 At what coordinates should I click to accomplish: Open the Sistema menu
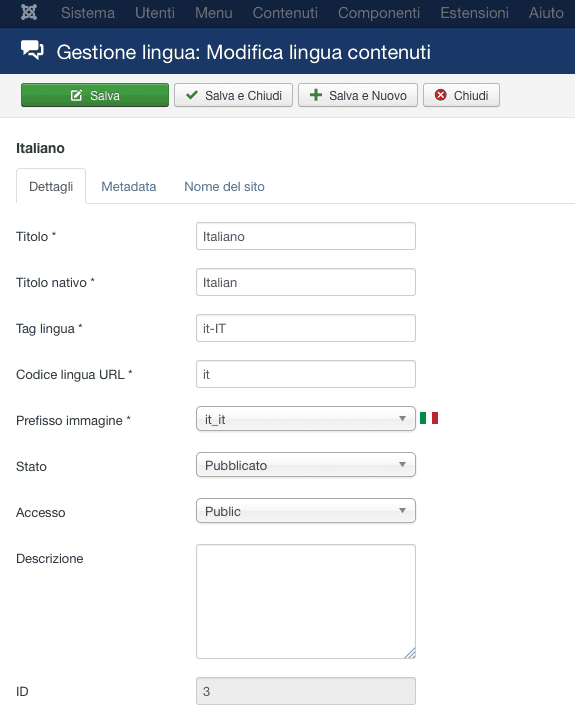pos(88,13)
